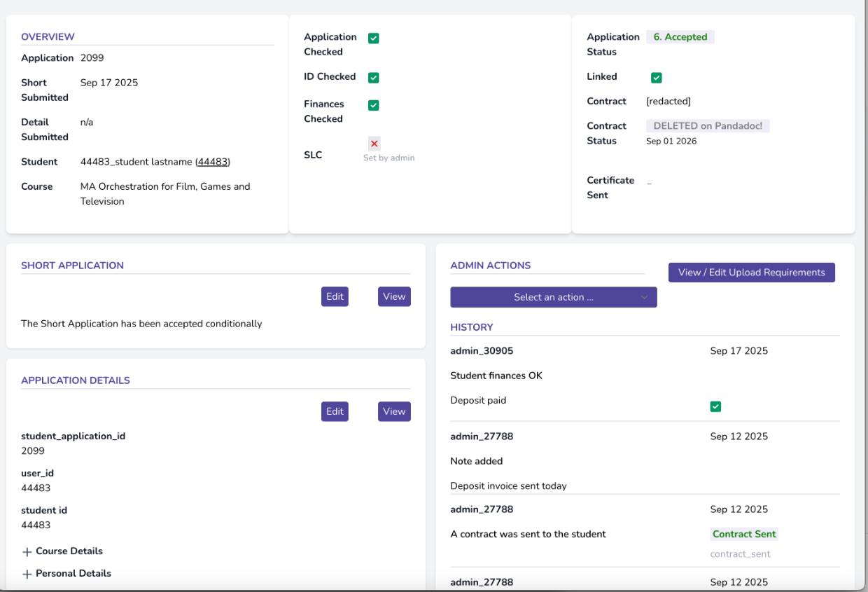Click the Contract Sent badge in History
The image size is (868, 592).
tap(744, 534)
